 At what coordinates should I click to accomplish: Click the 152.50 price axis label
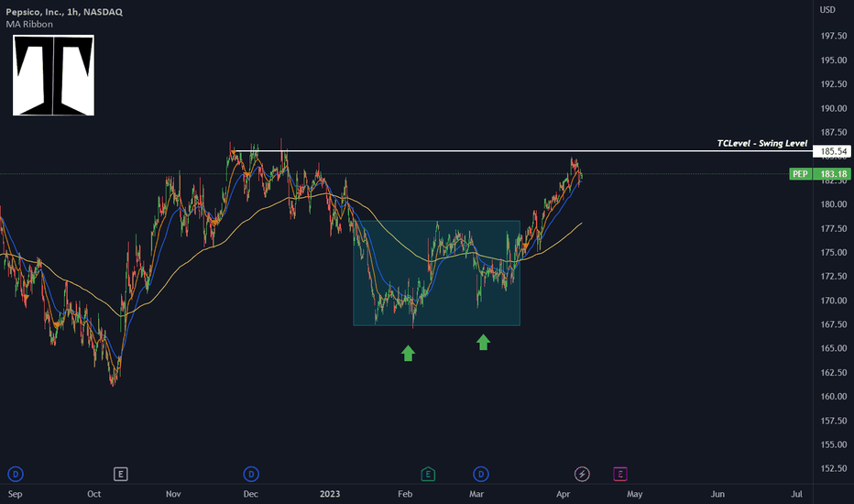834,468
